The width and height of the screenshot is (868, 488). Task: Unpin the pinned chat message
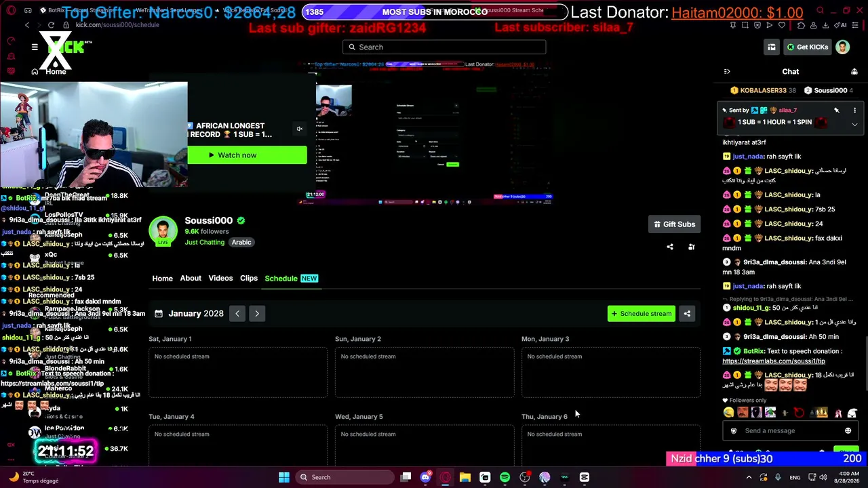pos(837,110)
